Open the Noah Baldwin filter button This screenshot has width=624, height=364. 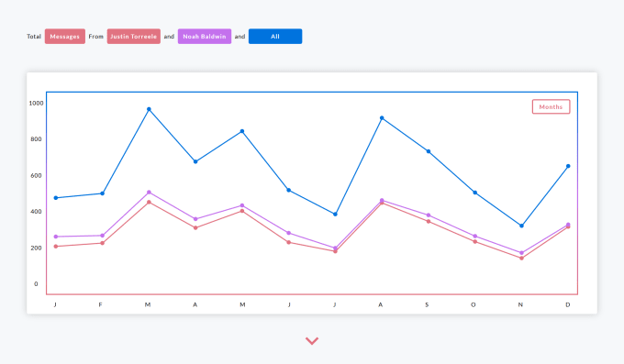[x=205, y=36]
